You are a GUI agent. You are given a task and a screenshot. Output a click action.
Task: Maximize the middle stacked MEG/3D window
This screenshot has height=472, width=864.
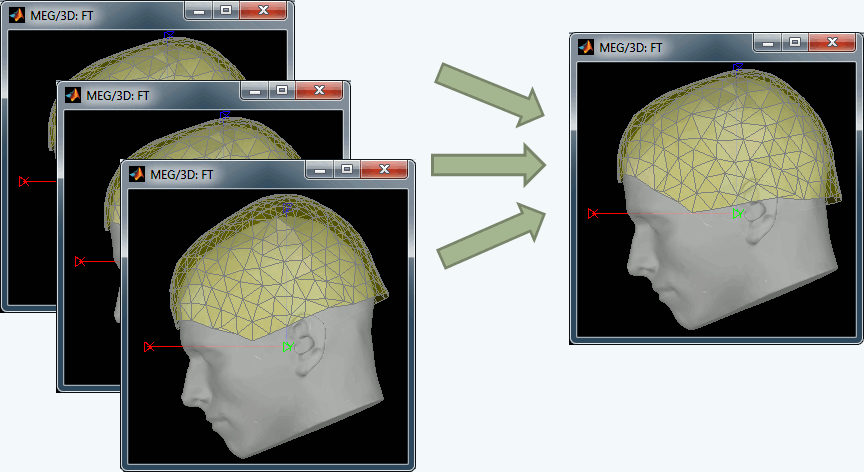[x=281, y=90]
